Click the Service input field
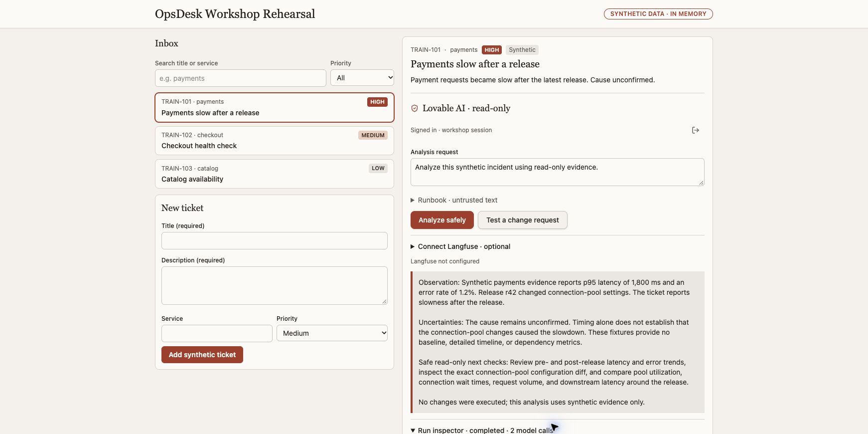 click(217, 333)
